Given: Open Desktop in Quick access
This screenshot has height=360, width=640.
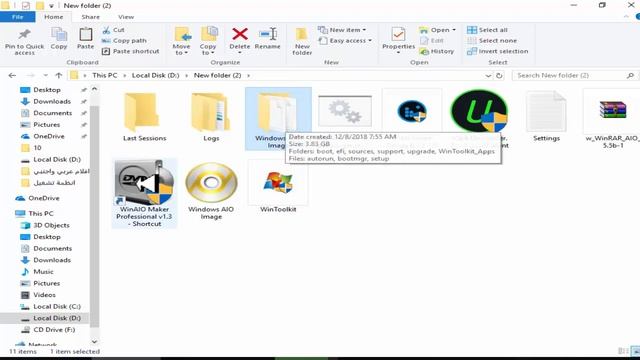Looking at the screenshot, I should tap(47, 90).
